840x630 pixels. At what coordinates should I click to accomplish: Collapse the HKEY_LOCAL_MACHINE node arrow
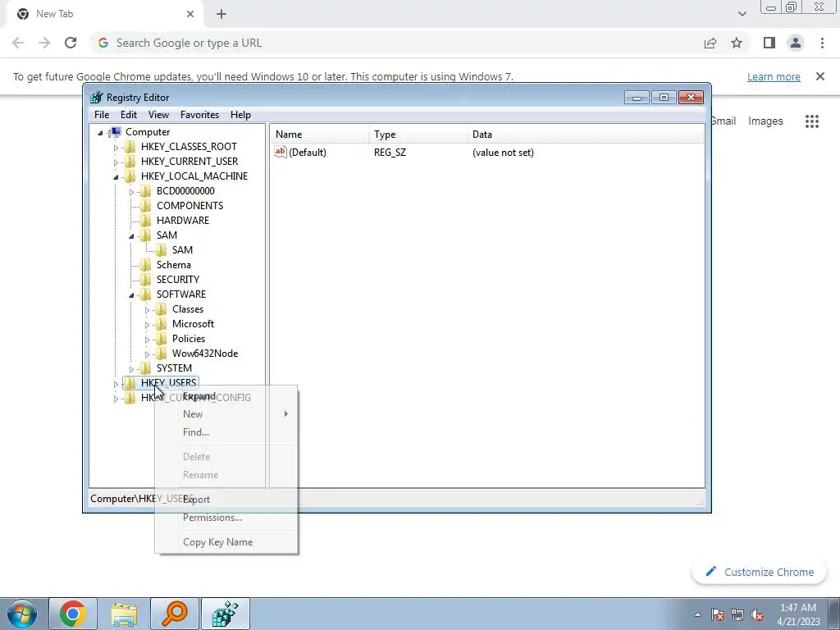(116, 177)
